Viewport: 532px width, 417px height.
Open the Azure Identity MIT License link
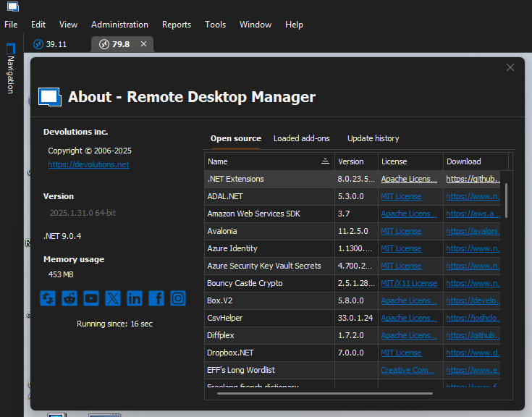pos(401,248)
